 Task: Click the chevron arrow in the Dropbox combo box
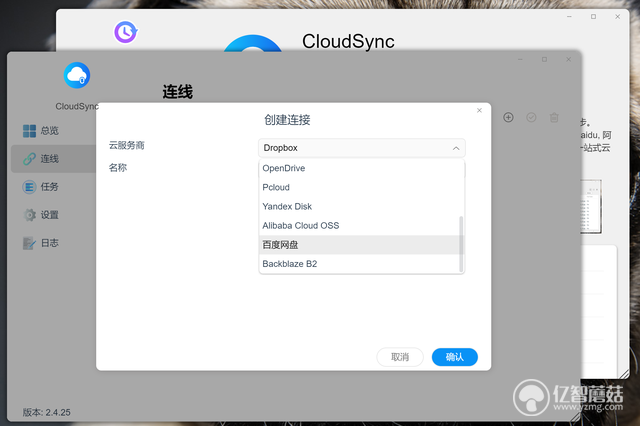tap(456, 148)
